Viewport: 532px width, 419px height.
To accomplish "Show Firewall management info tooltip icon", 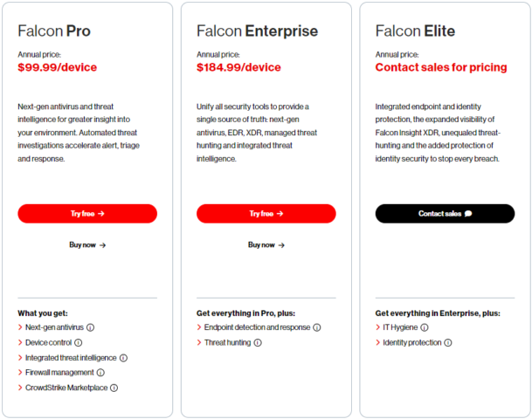I will [101, 373].
